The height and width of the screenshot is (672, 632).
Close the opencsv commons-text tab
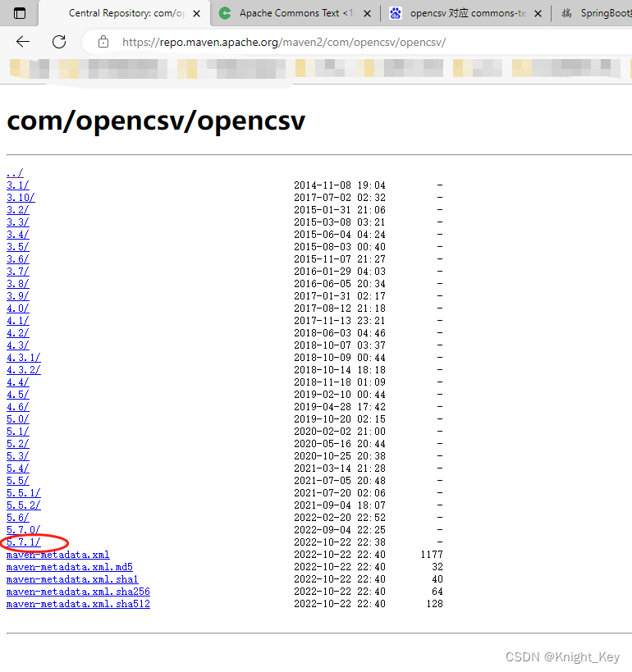[x=538, y=14]
